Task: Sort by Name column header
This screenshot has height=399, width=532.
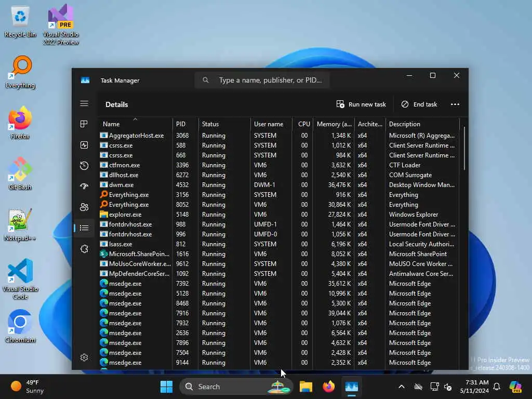Action: [x=135, y=124]
